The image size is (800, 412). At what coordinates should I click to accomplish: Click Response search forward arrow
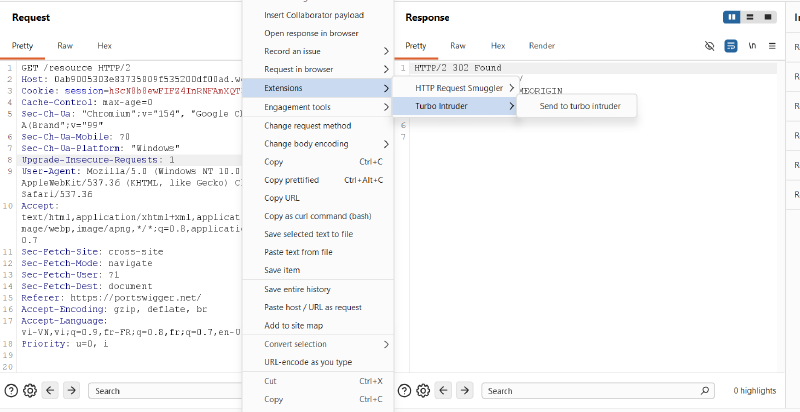[464, 391]
